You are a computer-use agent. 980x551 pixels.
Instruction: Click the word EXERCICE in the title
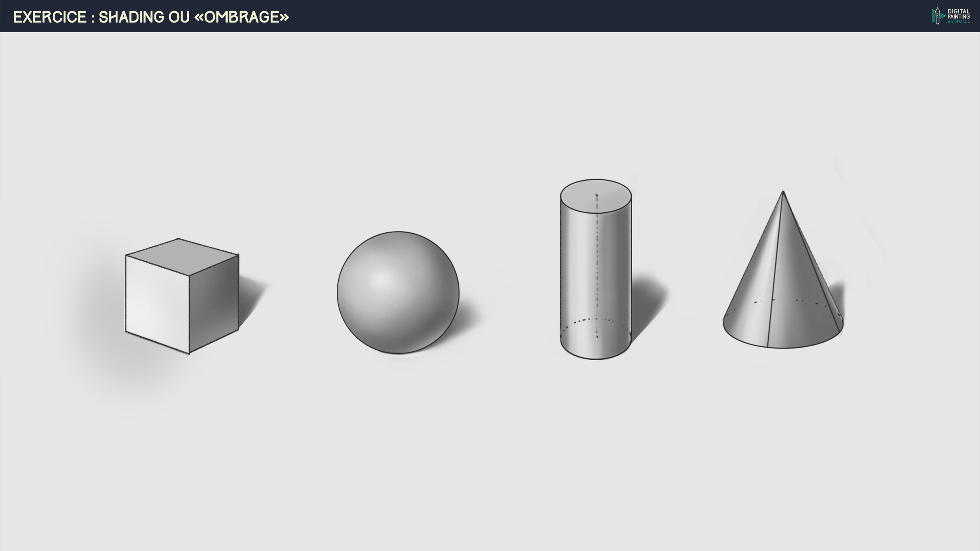50,17
